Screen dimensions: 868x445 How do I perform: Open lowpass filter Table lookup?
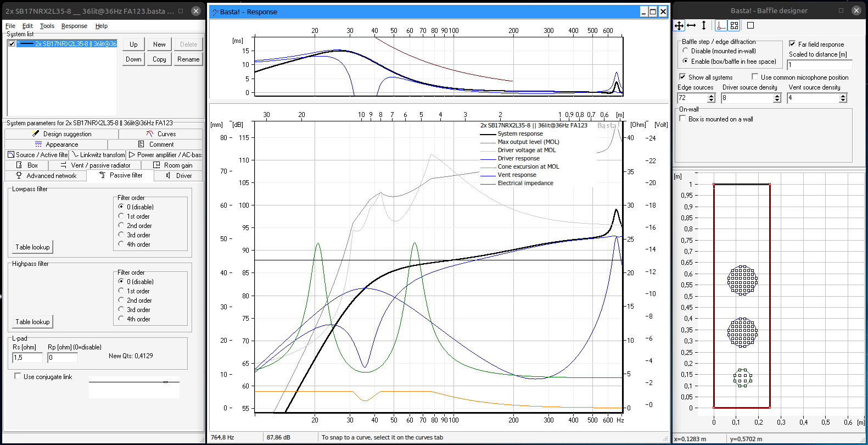pos(32,247)
